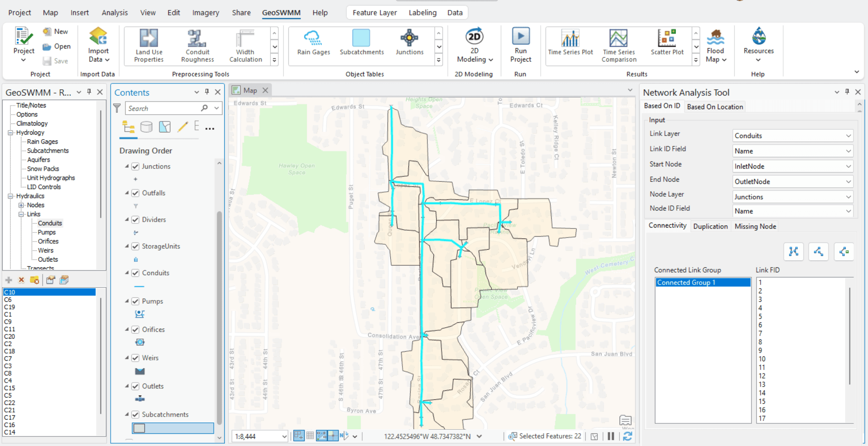Select Connected Group 1 in the list

pyautogui.click(x=703, y=282)
